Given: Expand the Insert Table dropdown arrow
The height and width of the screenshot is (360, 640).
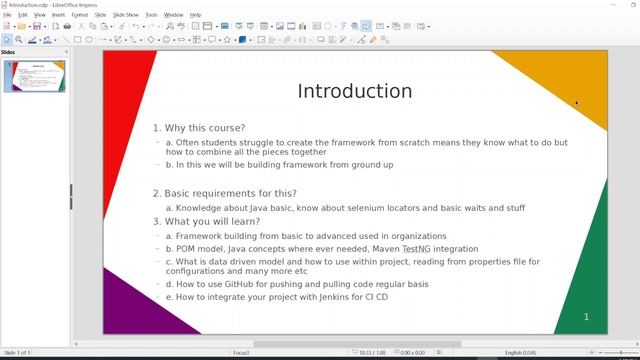Looking at the screenshot, I should 271,27.
